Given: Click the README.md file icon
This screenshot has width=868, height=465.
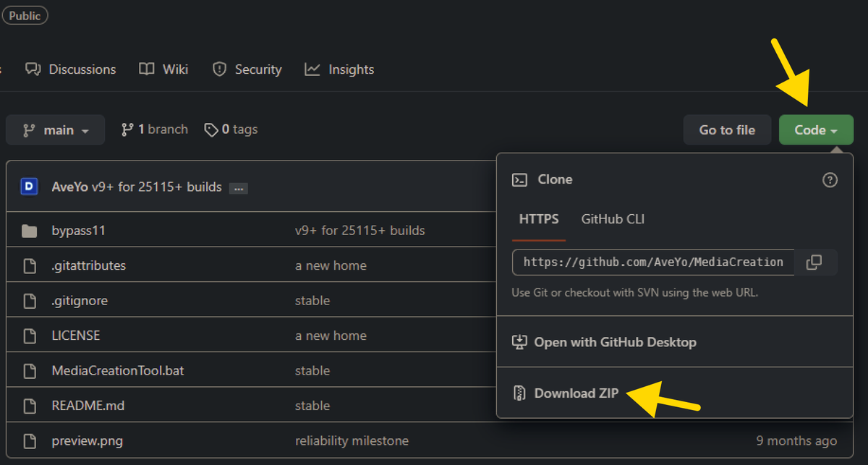Looking at the screenshot, I should 30,406.
